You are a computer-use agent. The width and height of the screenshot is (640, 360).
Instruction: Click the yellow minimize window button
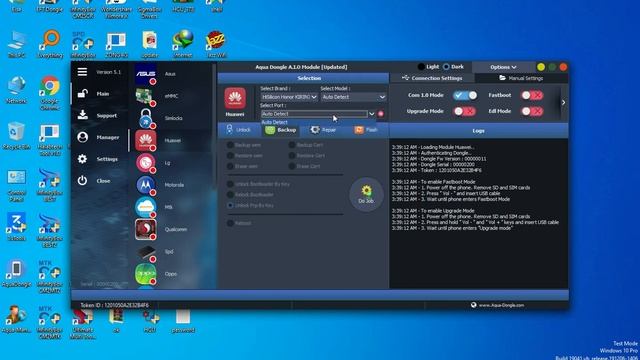[541, 67]
